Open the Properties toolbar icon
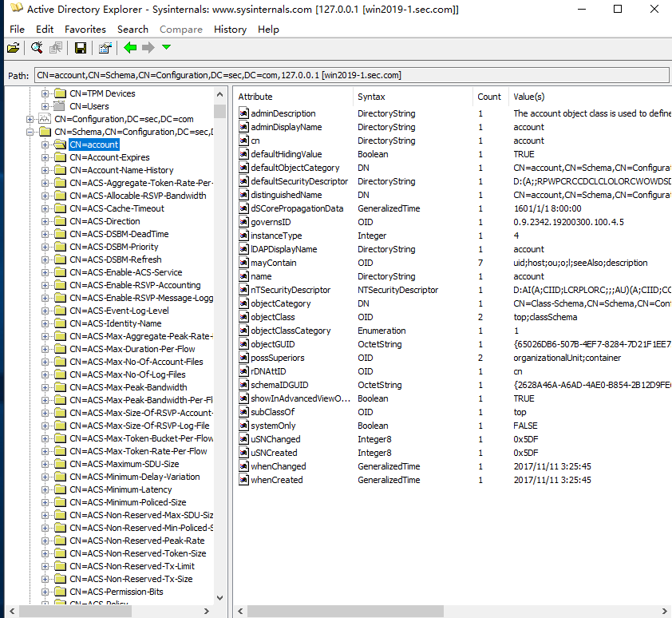Screen dimensions: 672x618 coord(105,48)
